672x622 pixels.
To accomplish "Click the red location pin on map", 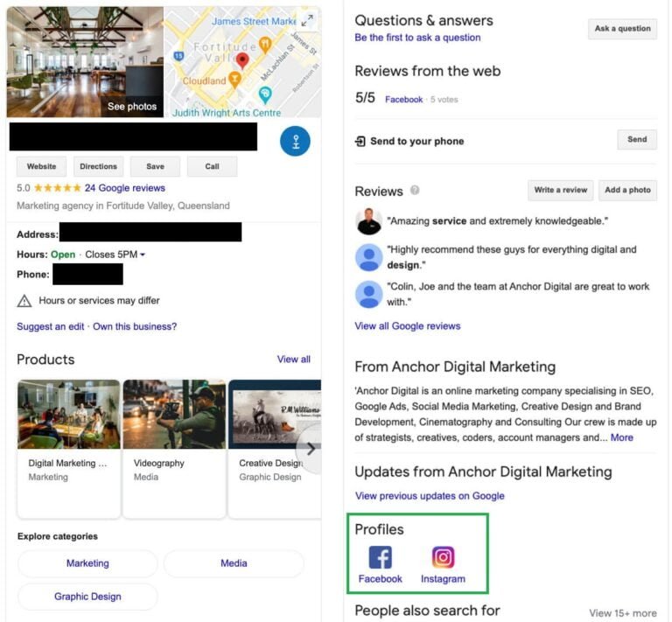I will [242, 61].
